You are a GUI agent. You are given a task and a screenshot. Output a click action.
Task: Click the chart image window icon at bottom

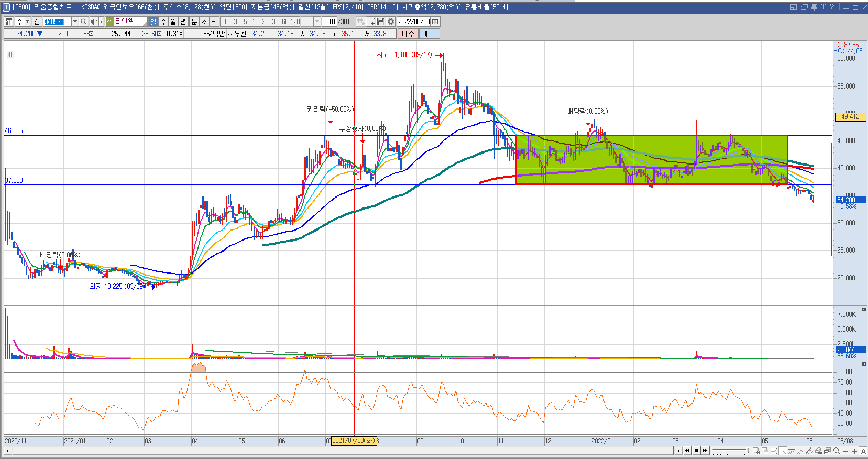tap(827, 451)
